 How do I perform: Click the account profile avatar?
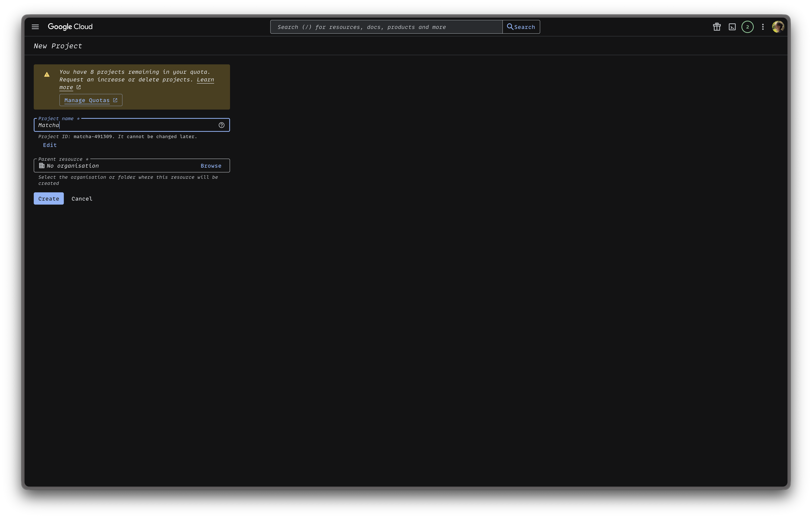click(778, 27)
